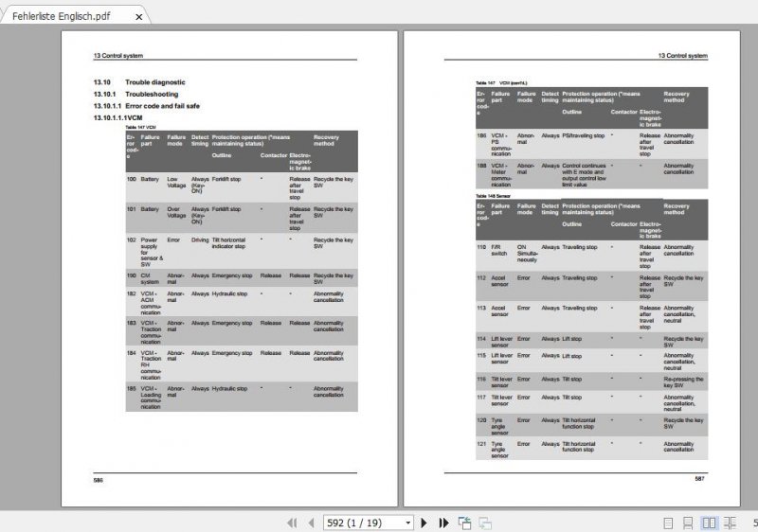Viewport: 758px width, 532px height.
Task: Click error code 183 on left page
Action: point(131,323)
